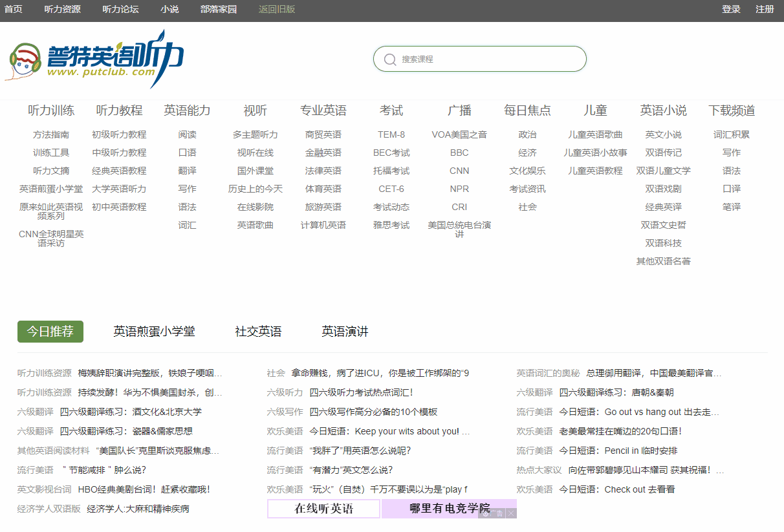Click the magnifier icon in the search bar

(389, 59)
